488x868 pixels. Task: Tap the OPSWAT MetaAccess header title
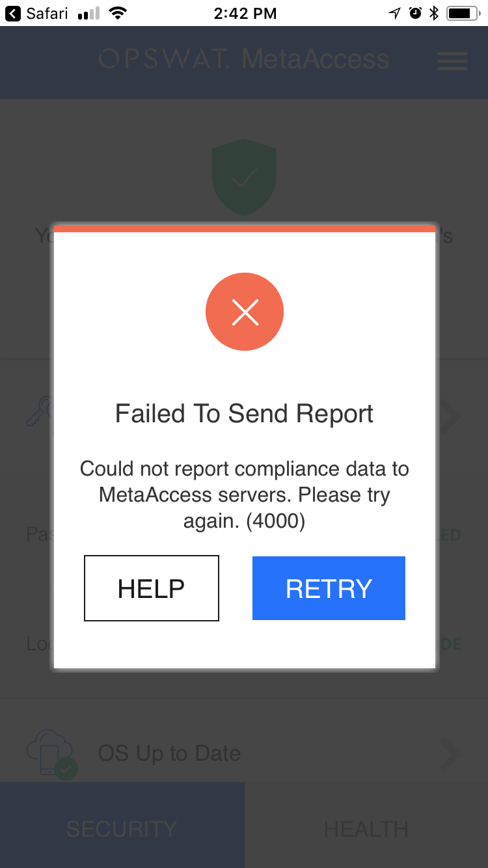pos(244,59)
